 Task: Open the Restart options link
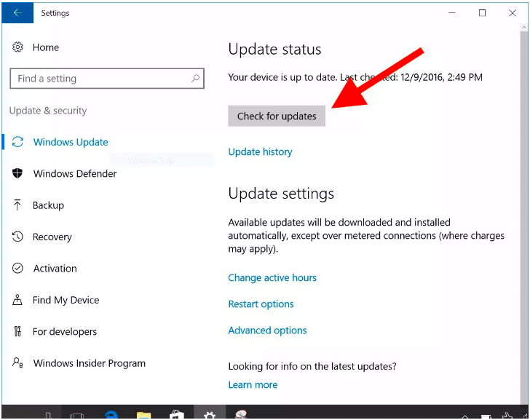pyautogui.click(x=261, y=304)
